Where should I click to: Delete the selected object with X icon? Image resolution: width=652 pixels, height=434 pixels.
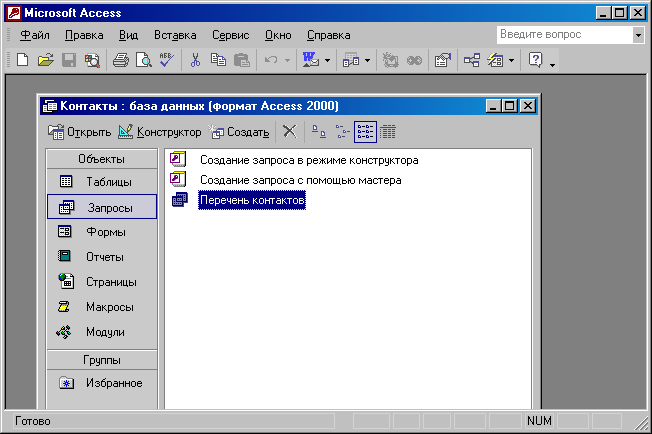tap(290, 132)
